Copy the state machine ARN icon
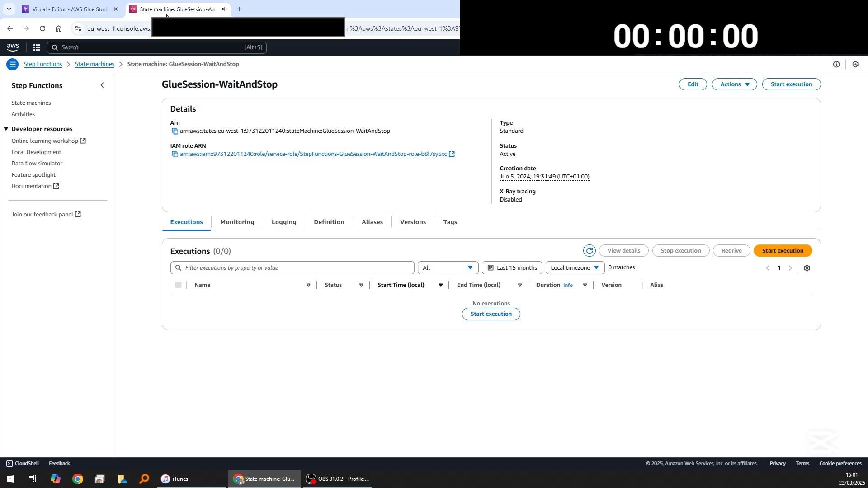This screenshot has height=488, width=868. tap(175, 131)
